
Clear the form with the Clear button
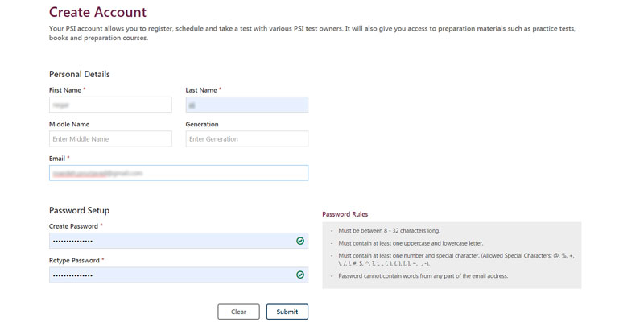[238, 312]
